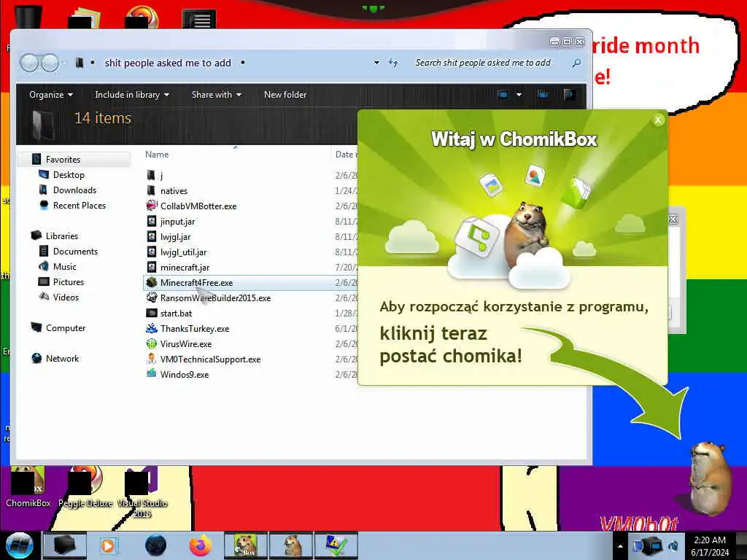Select Minecraft4Free.exe file

click(196, 282)
